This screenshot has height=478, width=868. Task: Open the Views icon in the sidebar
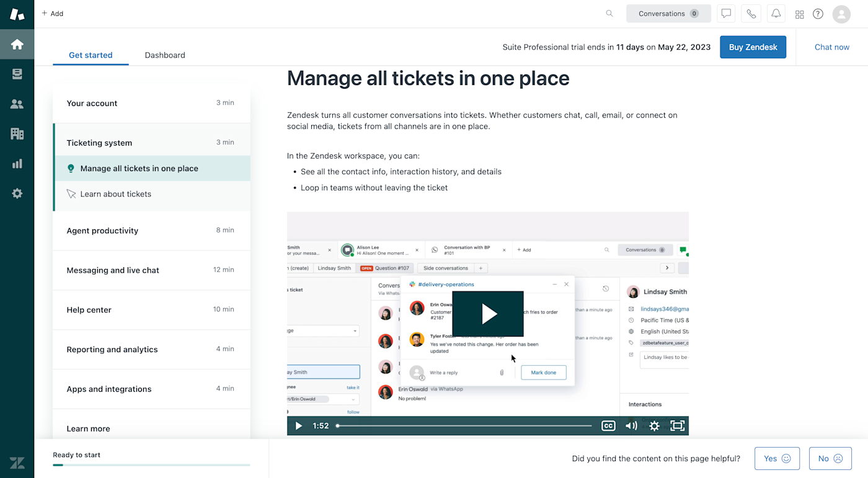tap(17, 74)
